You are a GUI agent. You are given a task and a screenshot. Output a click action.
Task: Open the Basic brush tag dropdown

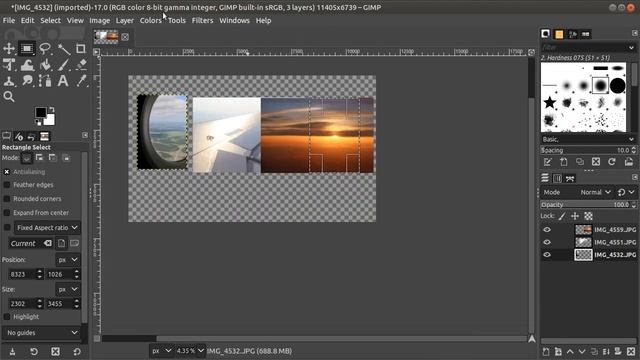coord(588,139)
